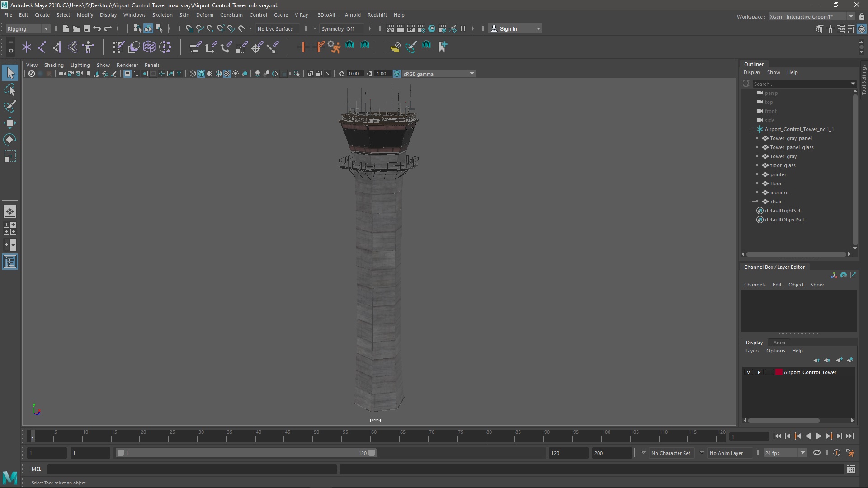Open the Workspace XGen dropdown
Screen dimensions: 868x488
click(811, 16)
